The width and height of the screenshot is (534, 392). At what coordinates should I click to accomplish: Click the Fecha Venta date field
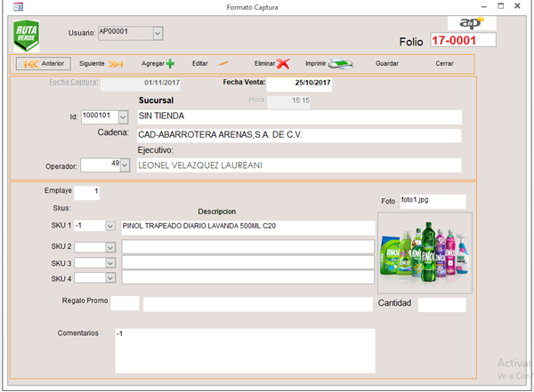coord(299,84)
